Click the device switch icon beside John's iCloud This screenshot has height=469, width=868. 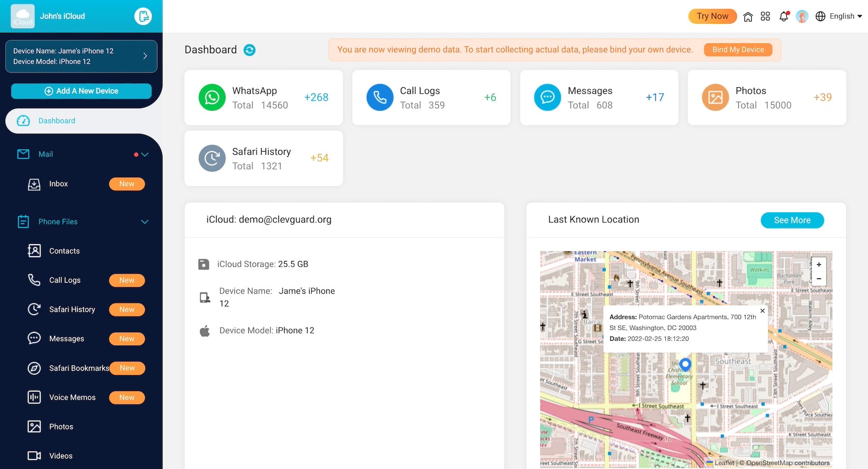(143, 16)
